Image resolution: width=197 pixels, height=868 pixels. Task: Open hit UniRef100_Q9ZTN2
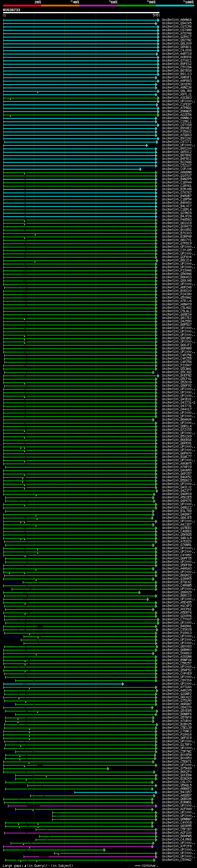[x=177, y=40]
